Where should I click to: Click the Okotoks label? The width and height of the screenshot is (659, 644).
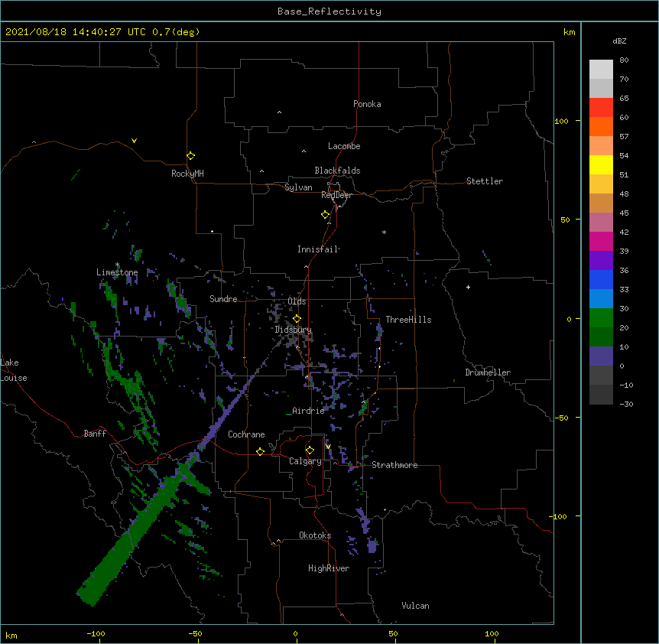(x=315, y=535)
